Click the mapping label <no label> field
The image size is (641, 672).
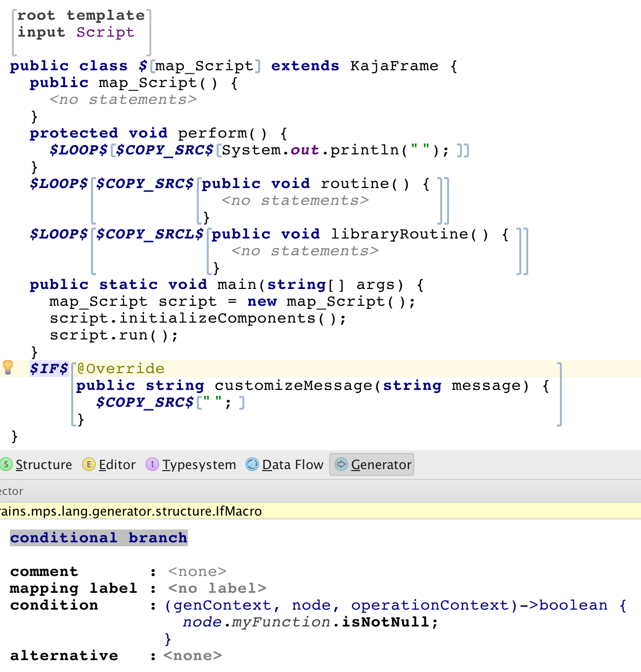pos(217,588)
